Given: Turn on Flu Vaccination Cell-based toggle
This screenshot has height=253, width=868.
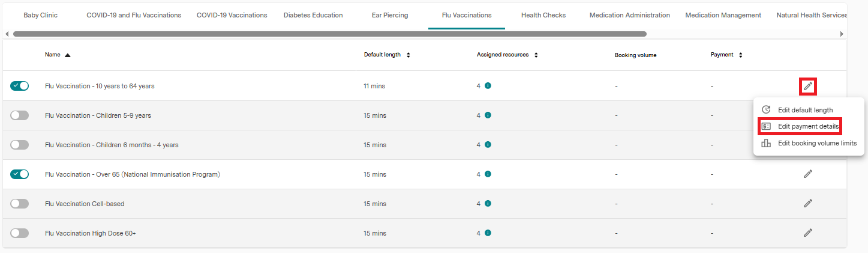Looking at the screenshot, I should pyautogui.click(x=19, y=204).
